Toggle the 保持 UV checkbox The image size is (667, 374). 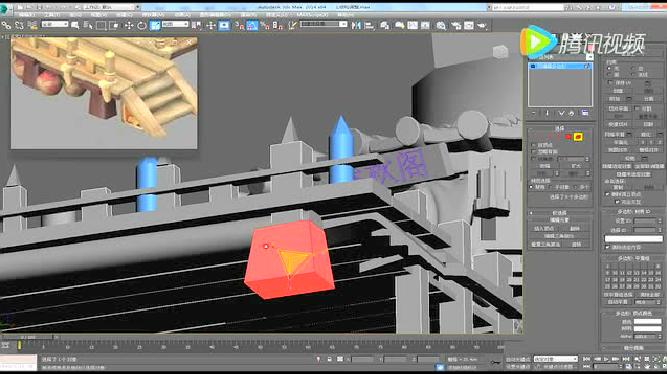click(x=610, y=83)
